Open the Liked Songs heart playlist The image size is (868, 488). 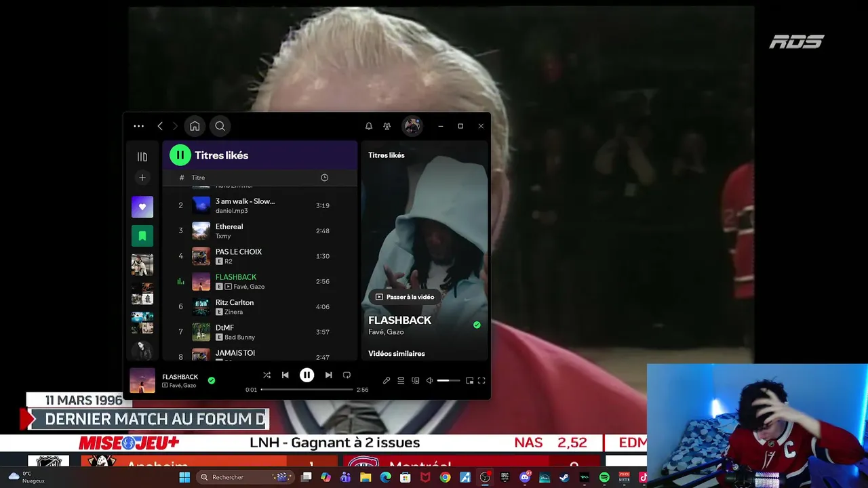coord(142,207)
